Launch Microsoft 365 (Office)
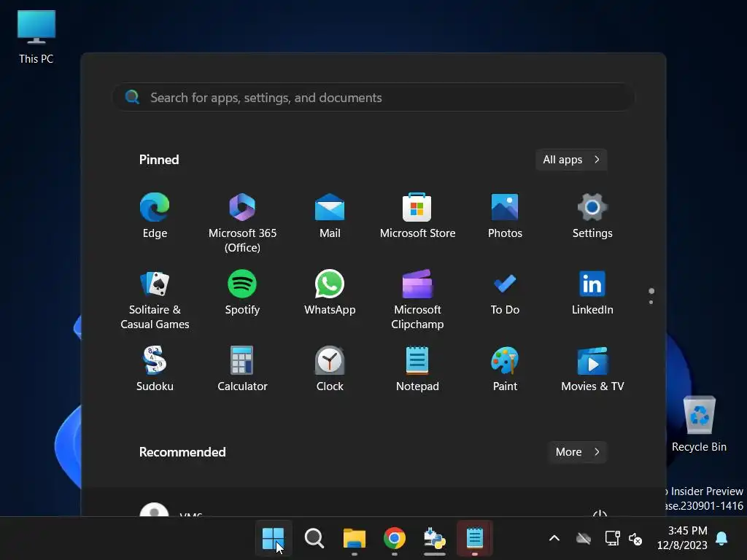 [242, 223]
